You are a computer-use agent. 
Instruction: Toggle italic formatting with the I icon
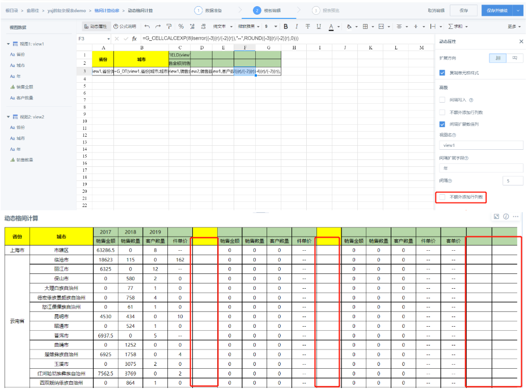pos(297,27)
